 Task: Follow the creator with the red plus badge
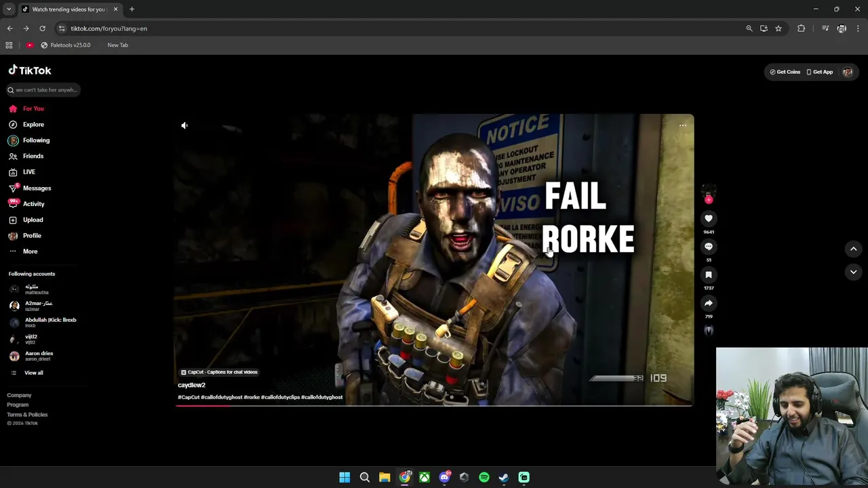click(709, 200)
